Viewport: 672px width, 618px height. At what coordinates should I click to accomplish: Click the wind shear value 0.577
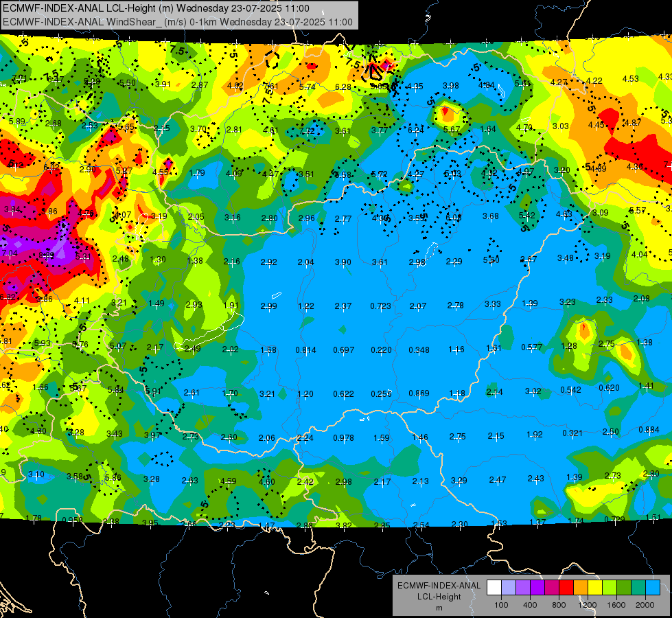532,347
